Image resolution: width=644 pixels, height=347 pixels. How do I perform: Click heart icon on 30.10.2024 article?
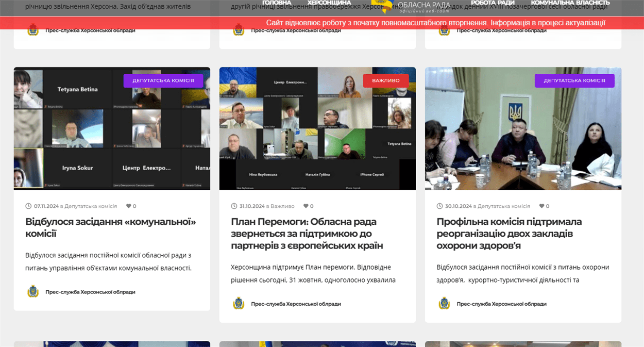pyautogui.click(x=541, y=206)
